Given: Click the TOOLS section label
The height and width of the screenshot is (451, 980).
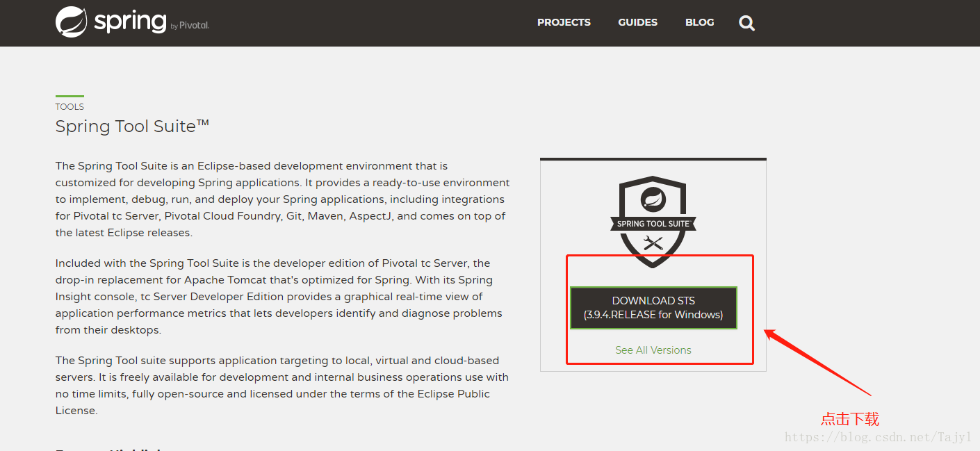Looking at the screenshot, I should [x=70, y=107].
